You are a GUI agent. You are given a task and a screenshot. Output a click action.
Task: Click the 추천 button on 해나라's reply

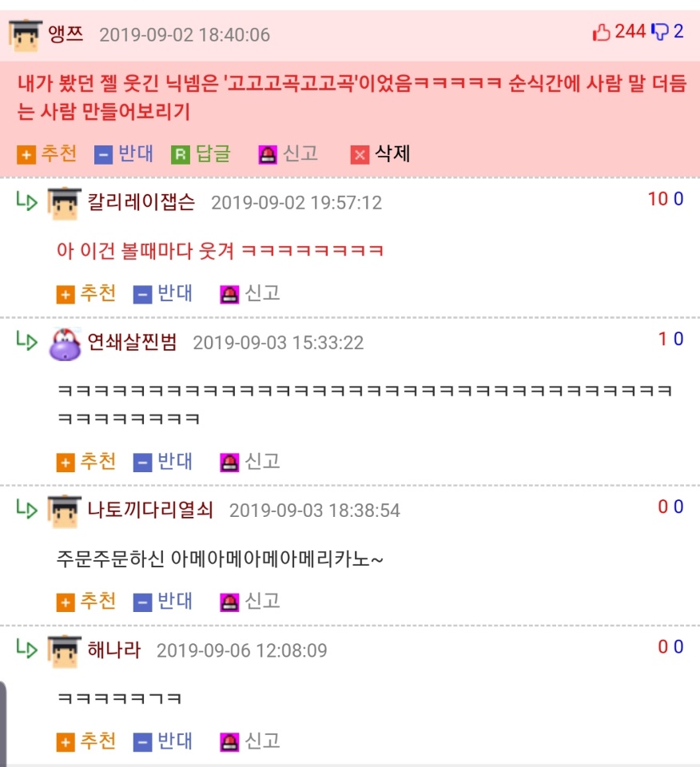[86, 741]
